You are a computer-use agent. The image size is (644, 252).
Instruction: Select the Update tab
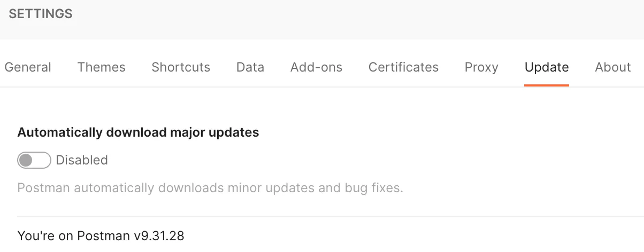tap(547, 67)
